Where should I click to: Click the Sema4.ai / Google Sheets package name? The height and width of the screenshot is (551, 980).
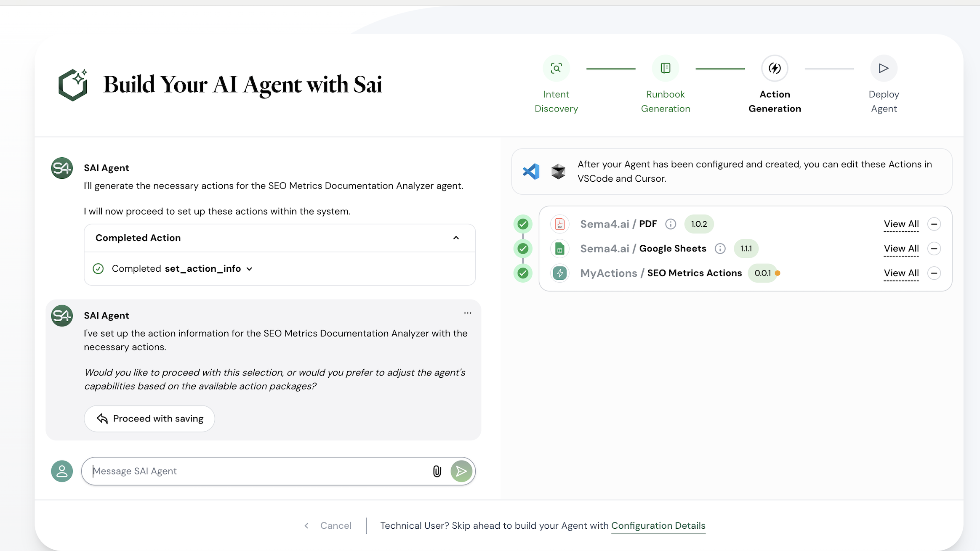(643, 249)
